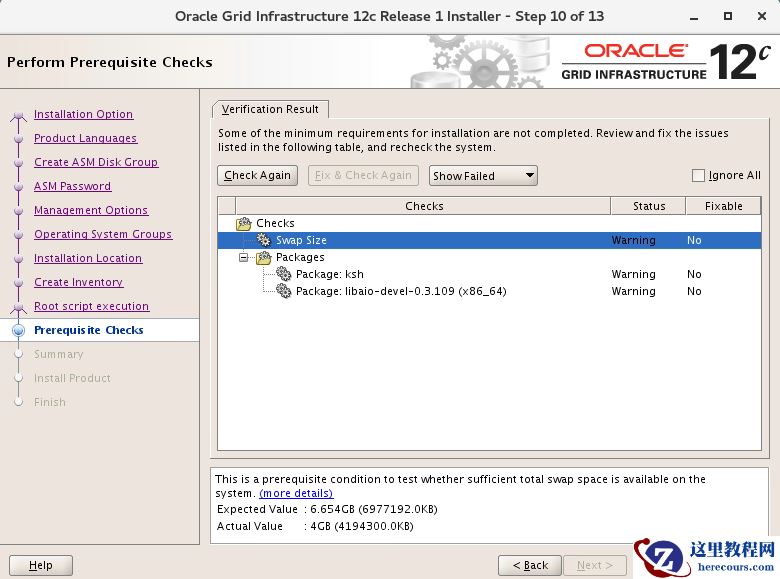Click the Install Product step label
Image resolution: width=780 pixels, height=579 pixels.
pyautogui.click(x=73, y=378)
